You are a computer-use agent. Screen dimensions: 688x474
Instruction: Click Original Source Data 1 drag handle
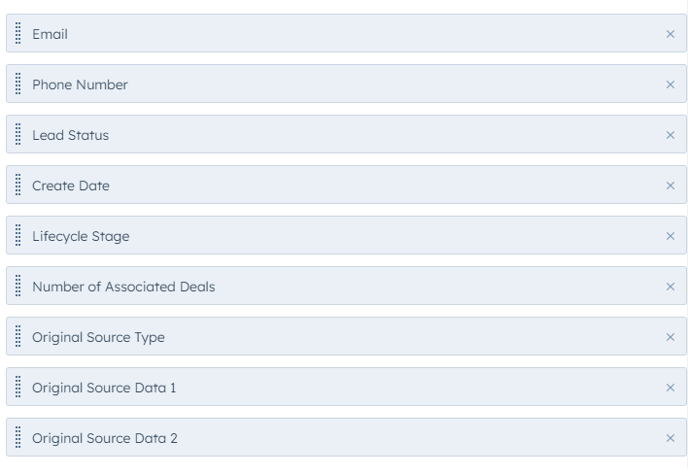[18, 387]
